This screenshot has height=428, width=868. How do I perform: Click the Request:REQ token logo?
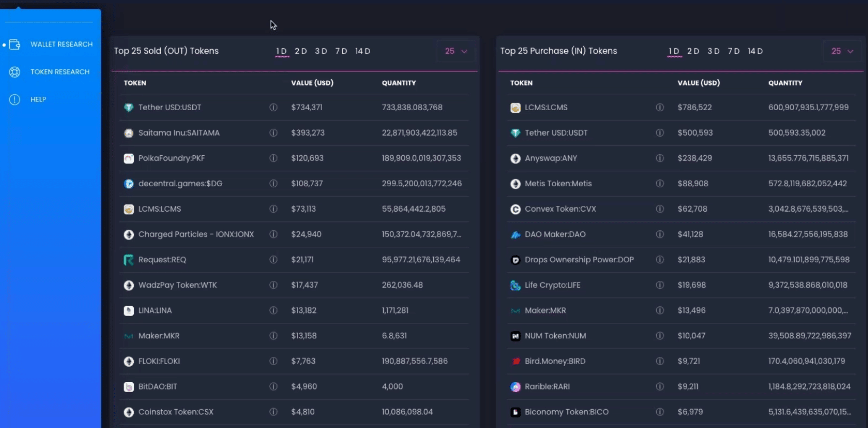tap(128, 260)
